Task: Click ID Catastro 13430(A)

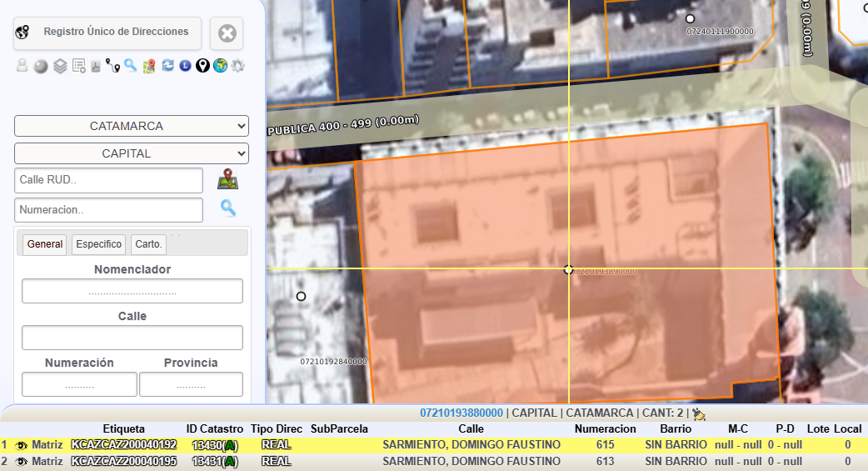Action: click(215, 445)
